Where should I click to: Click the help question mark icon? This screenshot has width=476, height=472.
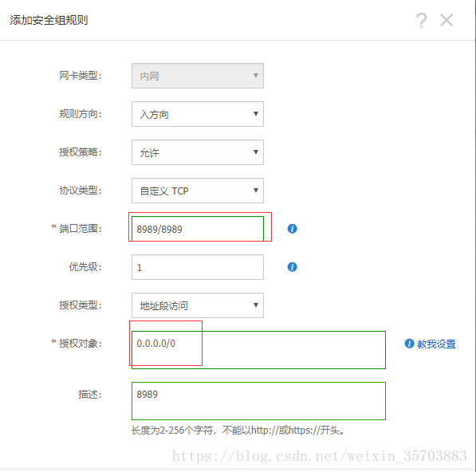pos(421,21)
